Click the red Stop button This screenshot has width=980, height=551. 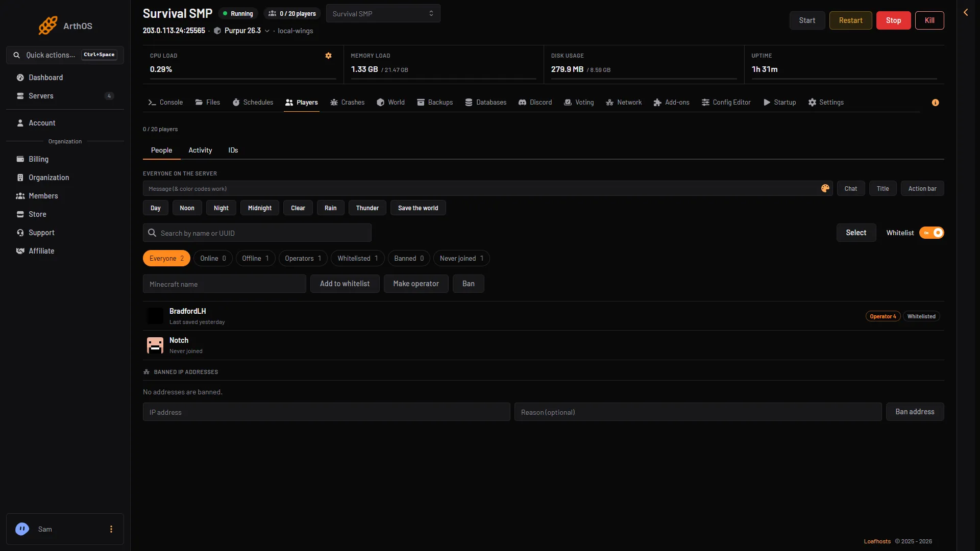(x=893, y=20)
